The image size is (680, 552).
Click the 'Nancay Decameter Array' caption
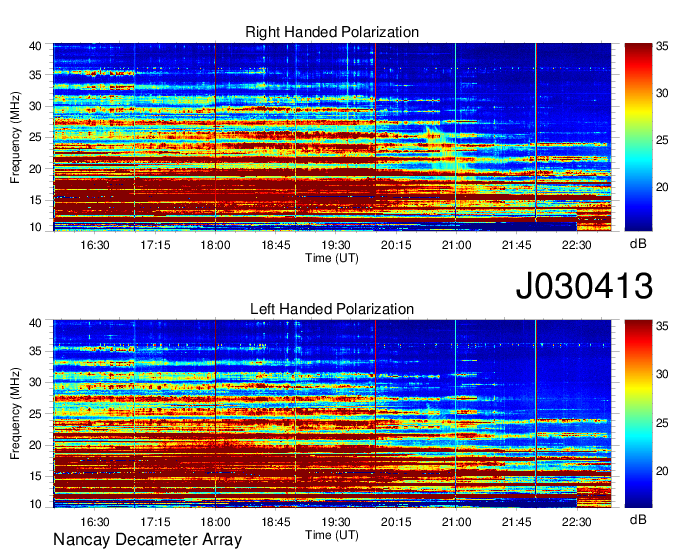pos(147,540)
